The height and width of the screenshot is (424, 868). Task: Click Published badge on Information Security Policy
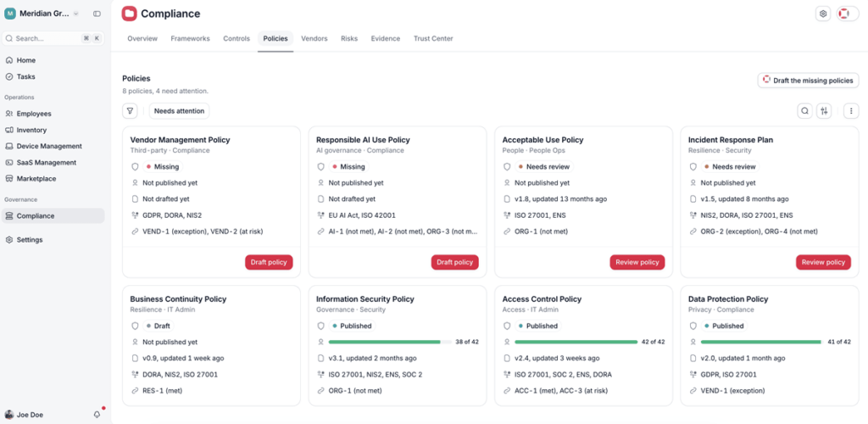pyautogui.click(x=352, y=326)
